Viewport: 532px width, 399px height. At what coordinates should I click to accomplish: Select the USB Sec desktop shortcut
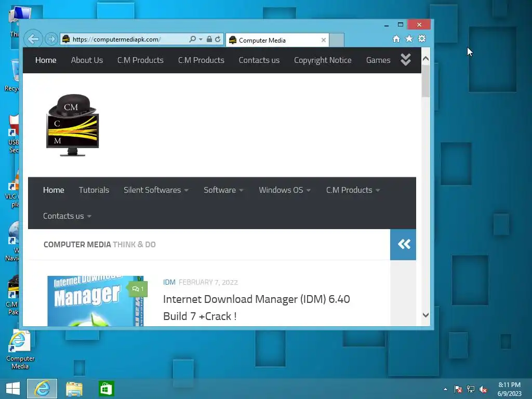[x=12, y=134]
